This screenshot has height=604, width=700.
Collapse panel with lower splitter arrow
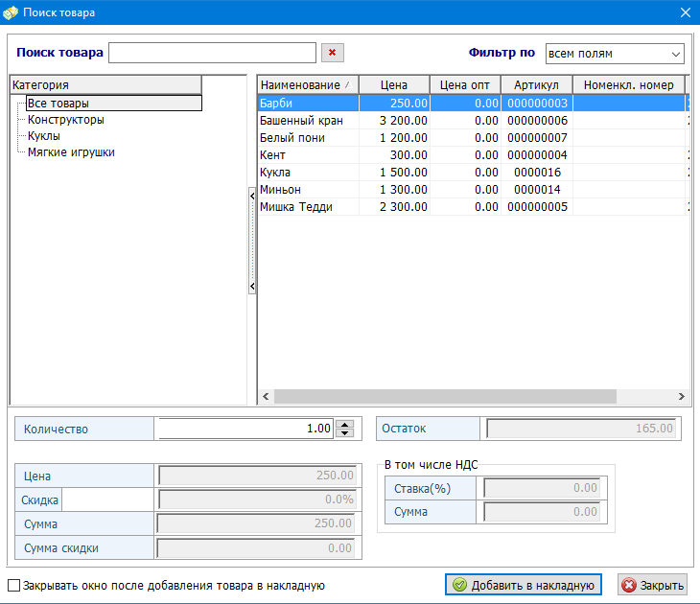coord(252,286)
